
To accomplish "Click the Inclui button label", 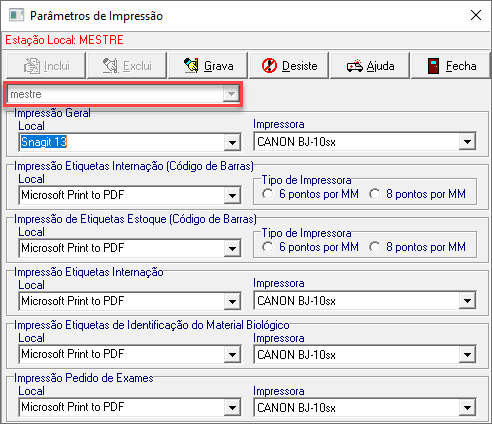I will click(57, 66).
